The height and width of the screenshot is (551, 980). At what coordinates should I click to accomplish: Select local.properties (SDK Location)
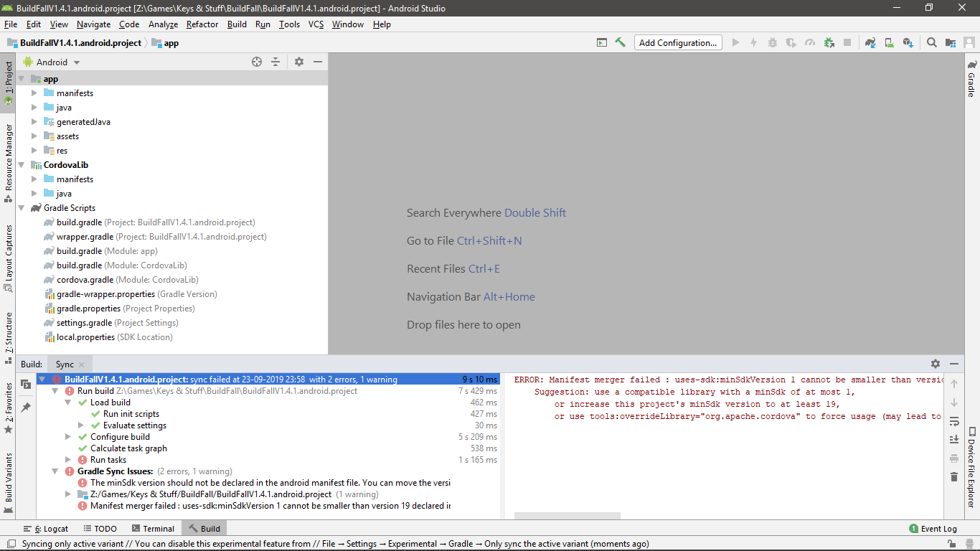108,337
